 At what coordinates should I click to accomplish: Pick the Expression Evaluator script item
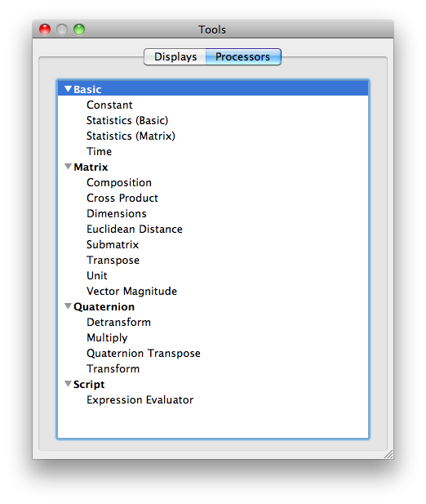point(140,400)
